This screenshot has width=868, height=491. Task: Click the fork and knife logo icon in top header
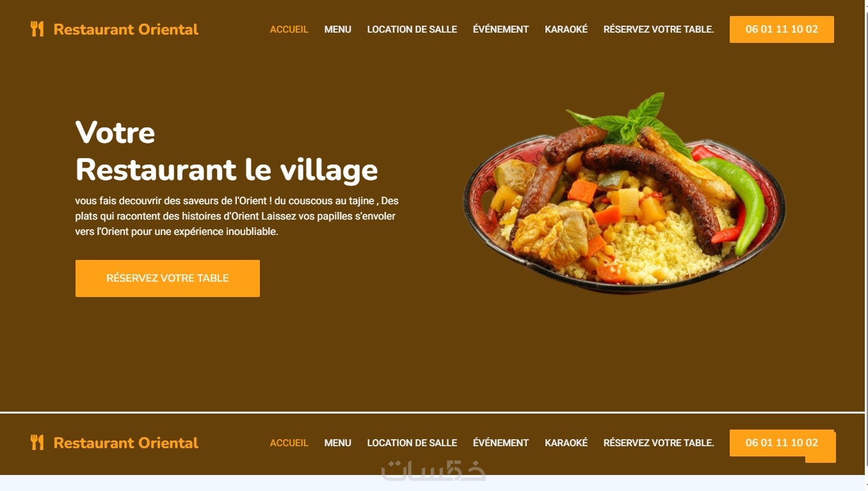37,29
